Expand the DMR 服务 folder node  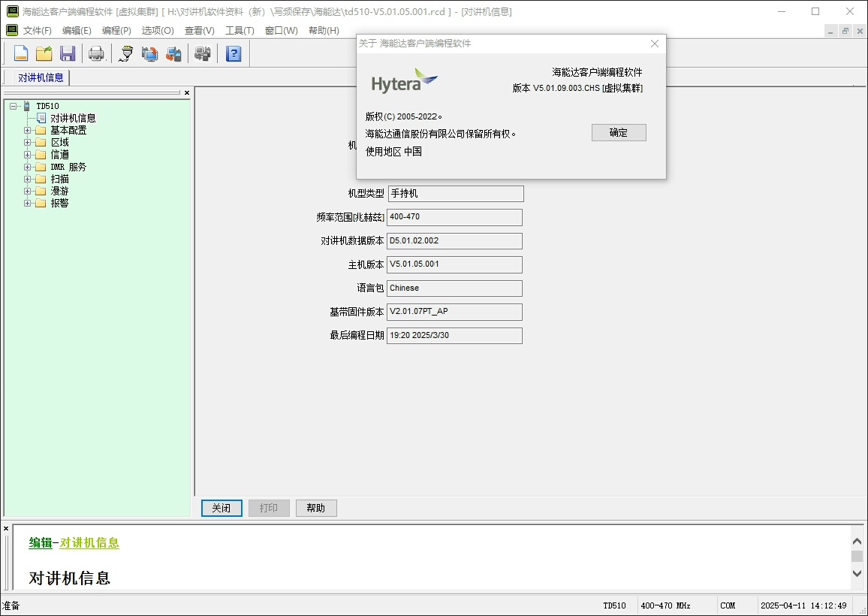point(28,167)
